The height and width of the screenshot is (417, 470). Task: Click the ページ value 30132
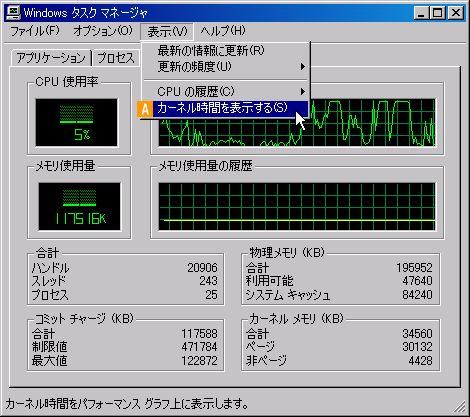417,347
